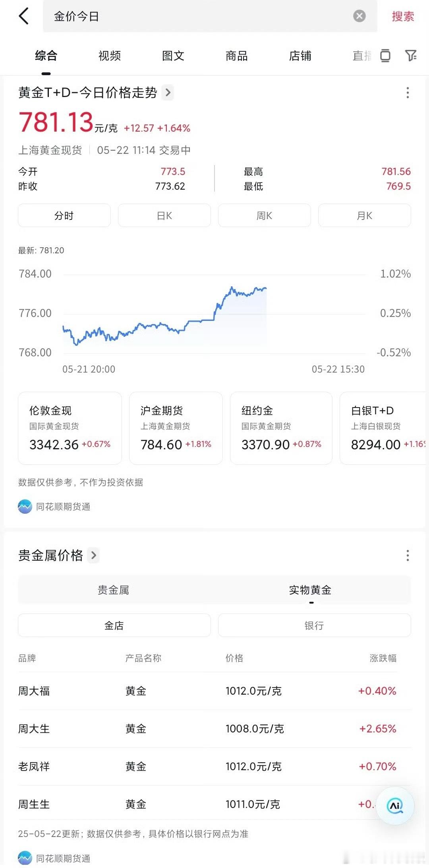Expand the 贵金属价格 chevron
429x868 pixels.
coord(94,555)
